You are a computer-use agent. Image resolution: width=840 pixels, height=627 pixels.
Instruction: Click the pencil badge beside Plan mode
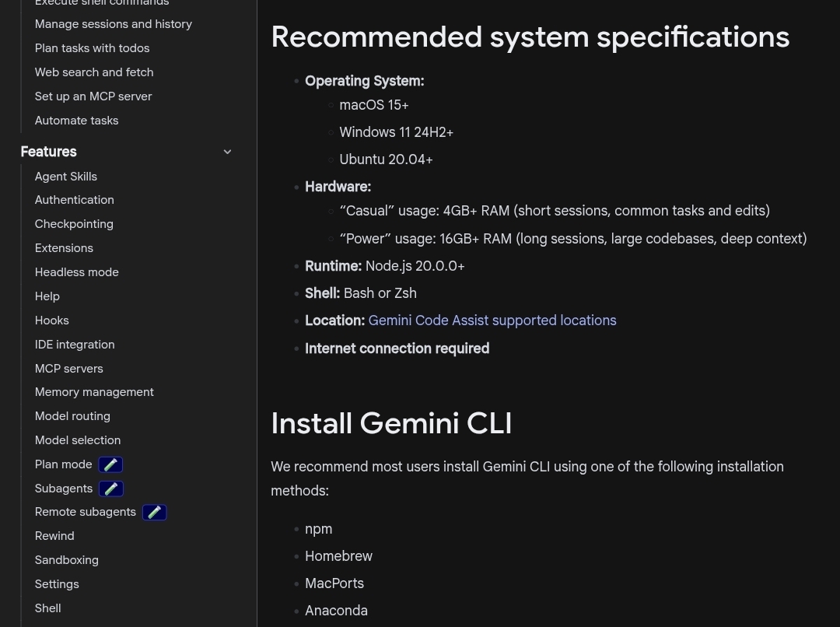(x=110, y=464)
